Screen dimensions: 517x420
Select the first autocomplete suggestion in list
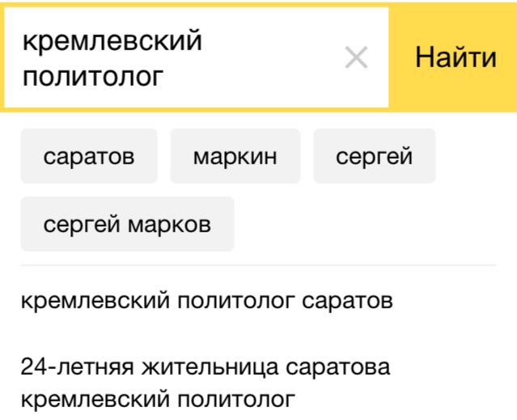[206, 302]
